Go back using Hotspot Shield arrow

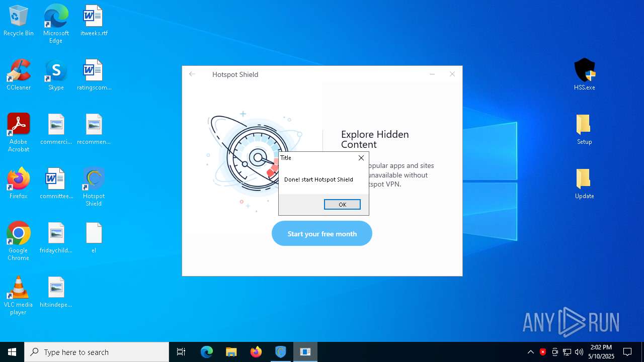[x=192, y=74]
